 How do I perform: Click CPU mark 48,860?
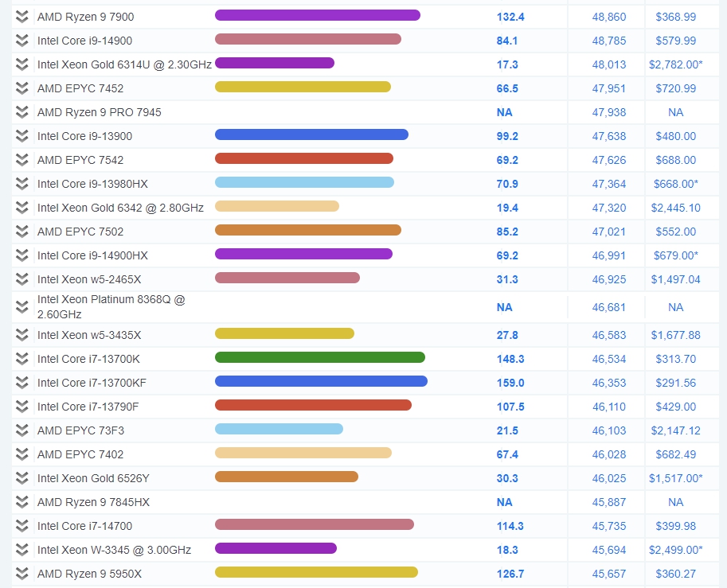coord(609,18)
